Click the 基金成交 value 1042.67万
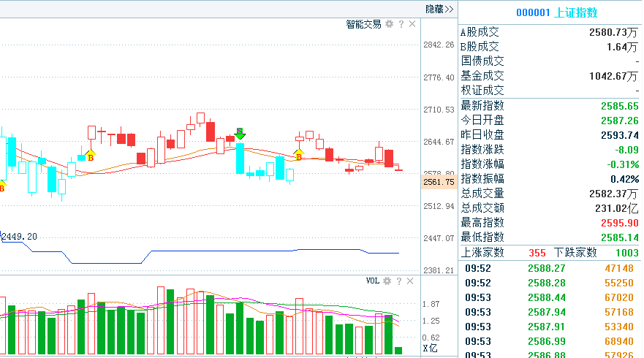The image size is (644, 358). pyautogui.click(x=613, y=76)
